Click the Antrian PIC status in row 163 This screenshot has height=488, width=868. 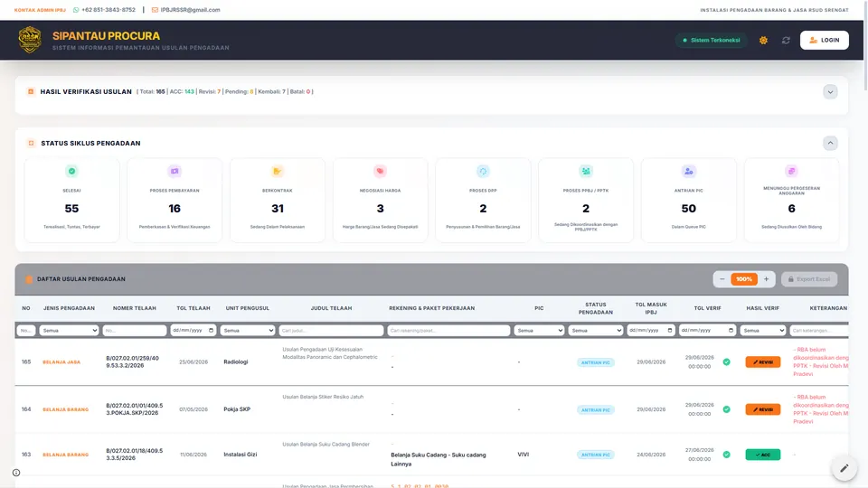[x=596, y=455]
